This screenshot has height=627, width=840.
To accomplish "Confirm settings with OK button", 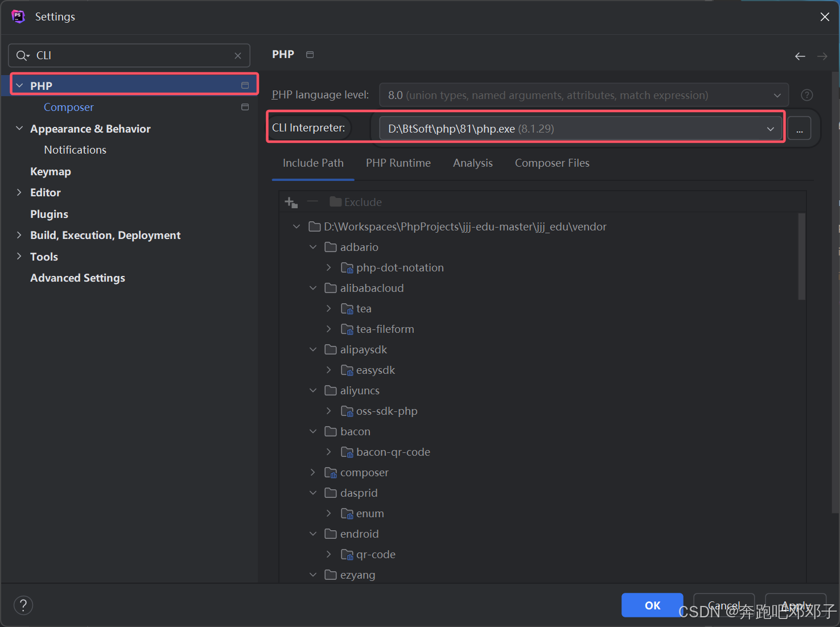I will click(x=652, y=605).
